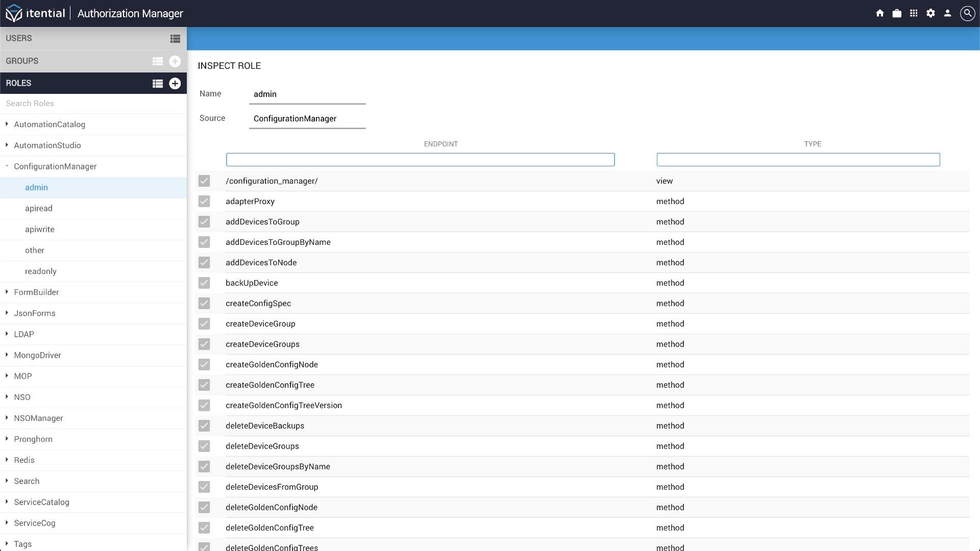Click the Authorization Manager title
Screen dimensions: 980x551
pos(130,14)
